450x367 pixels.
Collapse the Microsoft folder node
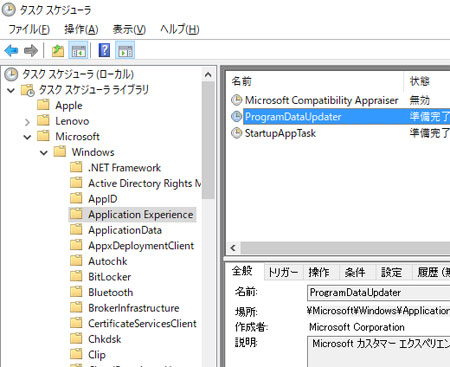[27, 137]
